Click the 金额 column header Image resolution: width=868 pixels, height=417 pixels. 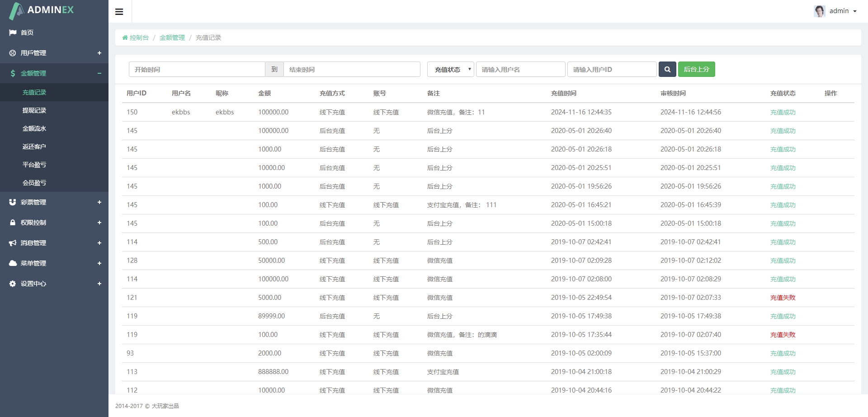[264, 93]
